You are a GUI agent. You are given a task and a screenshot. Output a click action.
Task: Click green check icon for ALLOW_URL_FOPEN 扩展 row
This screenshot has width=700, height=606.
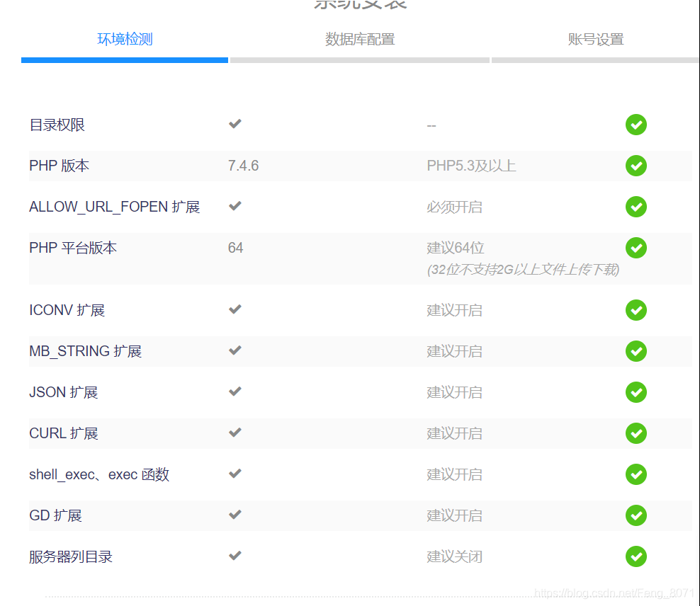[636, 207]
